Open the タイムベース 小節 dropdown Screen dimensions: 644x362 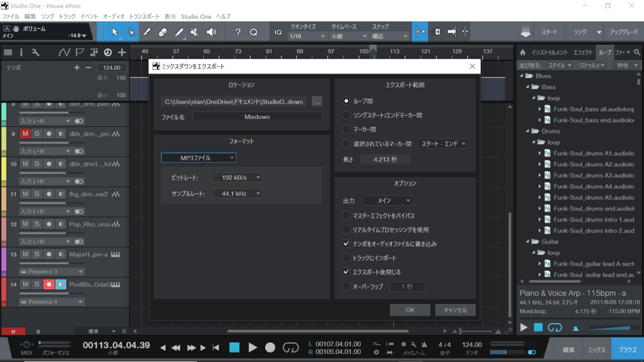point(349,36)
